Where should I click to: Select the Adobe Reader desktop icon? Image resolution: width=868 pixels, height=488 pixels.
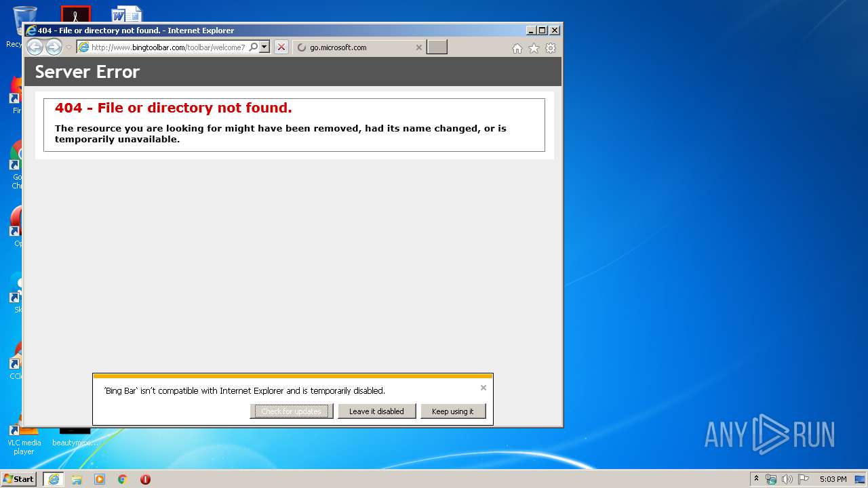[75, 14]
